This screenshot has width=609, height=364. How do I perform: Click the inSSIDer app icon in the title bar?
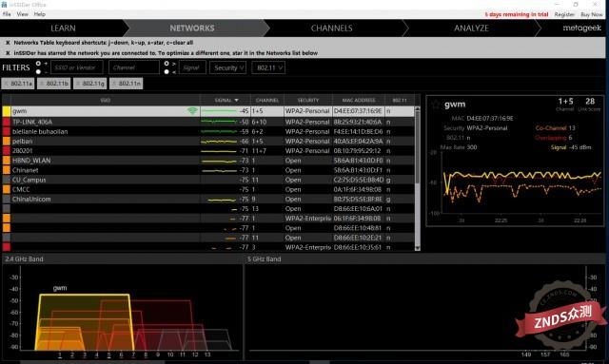point(4,4)
